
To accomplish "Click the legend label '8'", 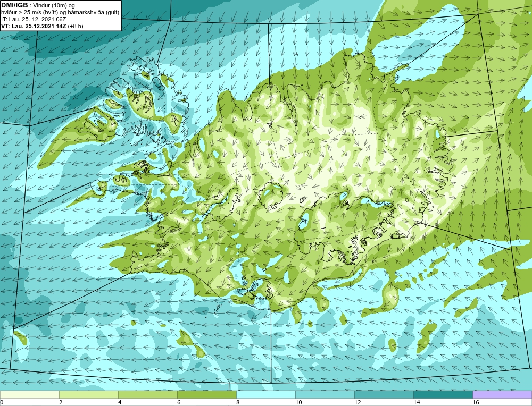I will pyautogui.click(x=238, y=402).
